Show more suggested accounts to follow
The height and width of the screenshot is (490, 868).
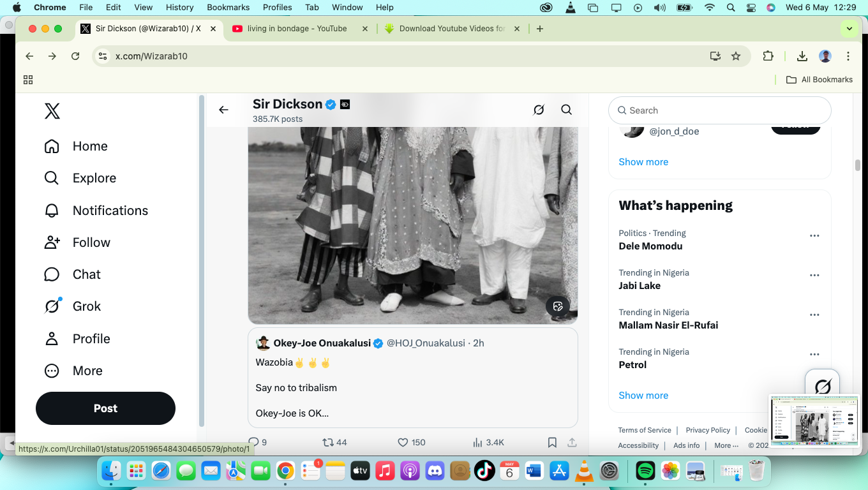point(643,162)
